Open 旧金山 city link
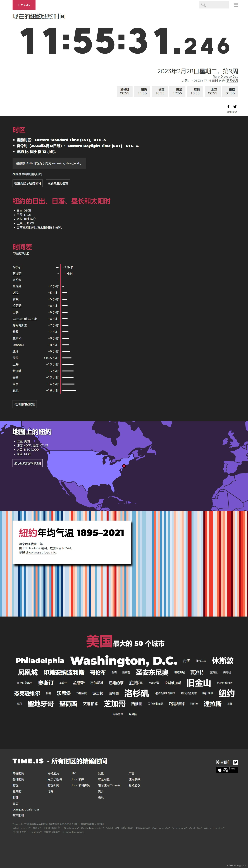 click(x=199, y=683)
